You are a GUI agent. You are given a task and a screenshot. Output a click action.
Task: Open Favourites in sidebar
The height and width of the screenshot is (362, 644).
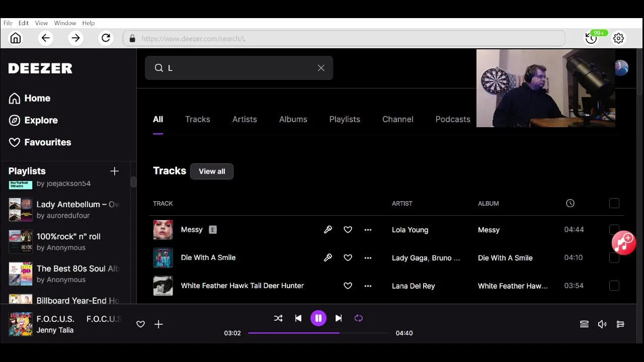[x=40, y=143]
